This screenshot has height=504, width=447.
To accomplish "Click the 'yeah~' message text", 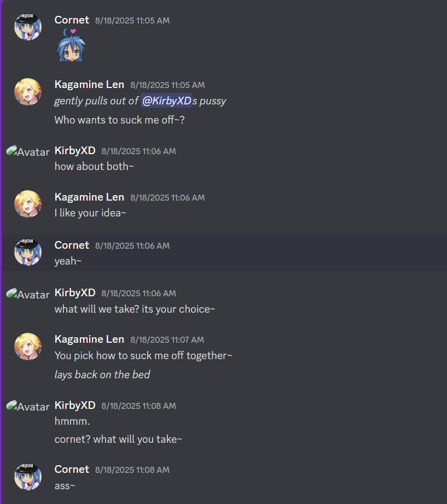I will tap(68, 261).
